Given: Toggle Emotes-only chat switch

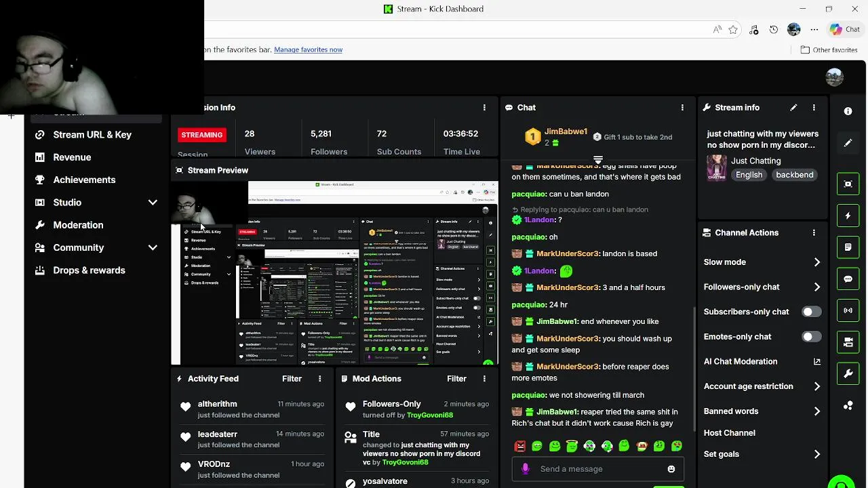Looking at the screenshot, I should tap(811, 337).
